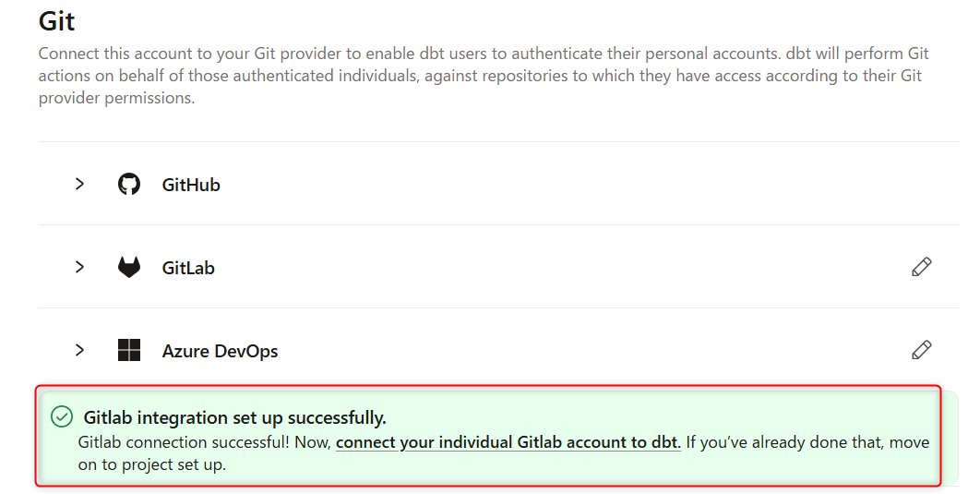Viewport: 980px width, 494px height.
Task: Click the GitHub octocat logo
Action: (129, 184)
